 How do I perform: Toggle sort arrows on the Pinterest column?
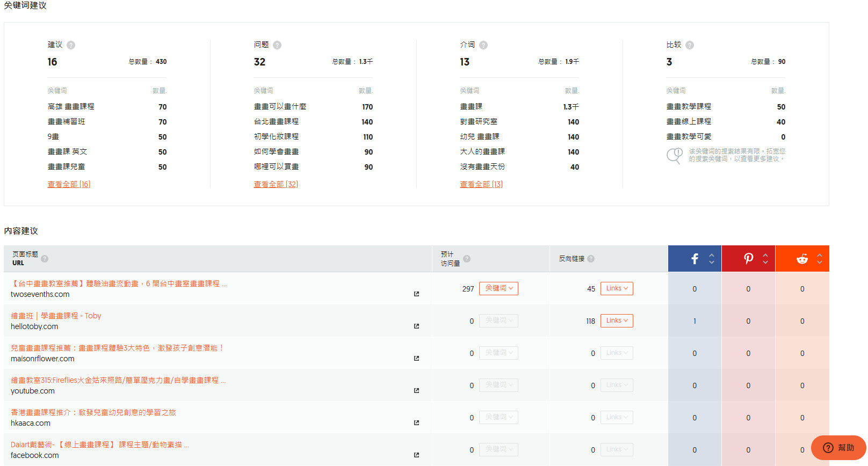click(x=765, y=259)
